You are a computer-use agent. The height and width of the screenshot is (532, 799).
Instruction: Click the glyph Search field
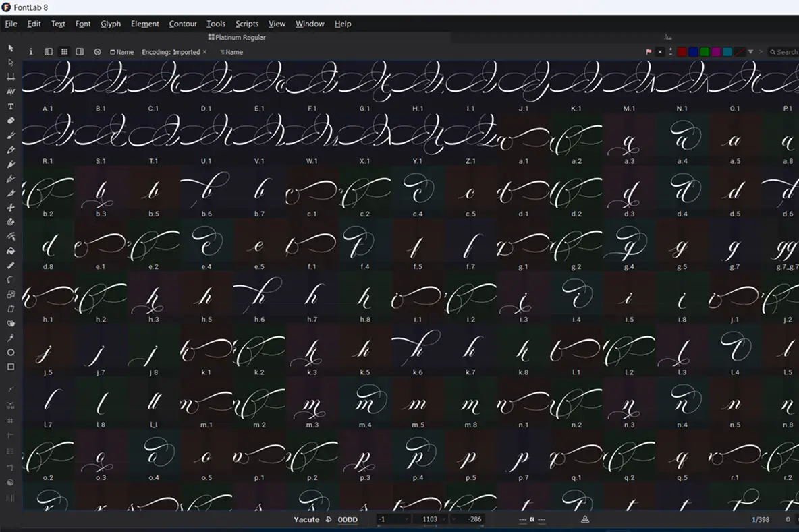[786, 52]
